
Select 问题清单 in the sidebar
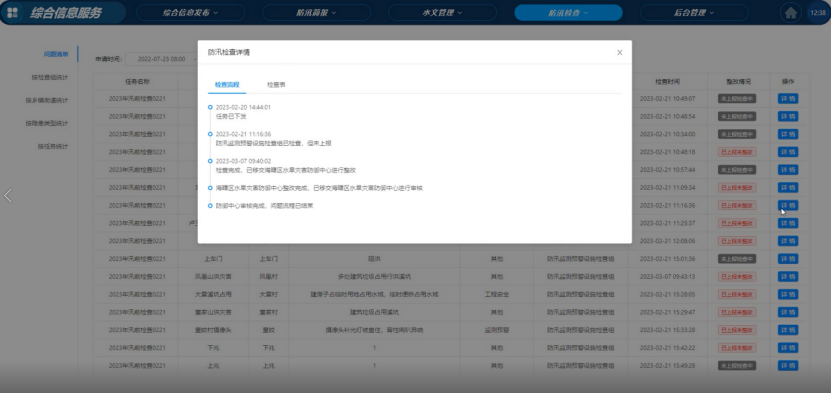pyautogui.click(x=56, y=54)
